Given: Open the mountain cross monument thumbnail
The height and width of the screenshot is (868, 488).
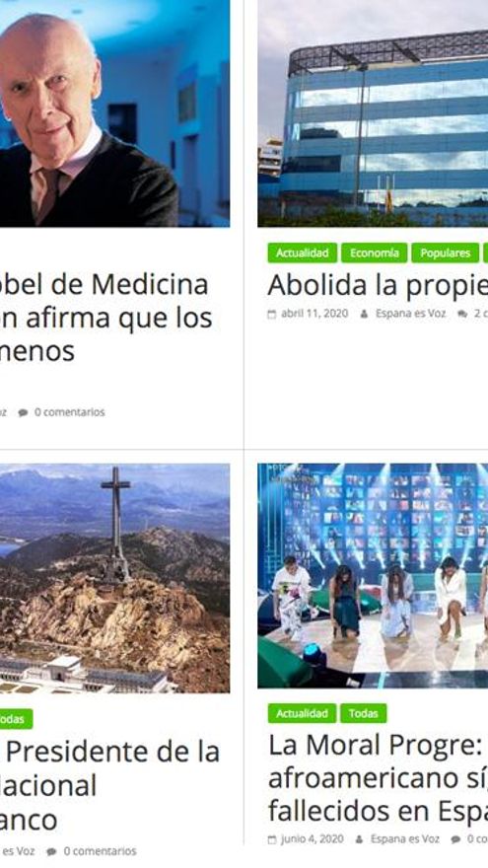Looking at the screenshot, I should [x=114, y=578].
